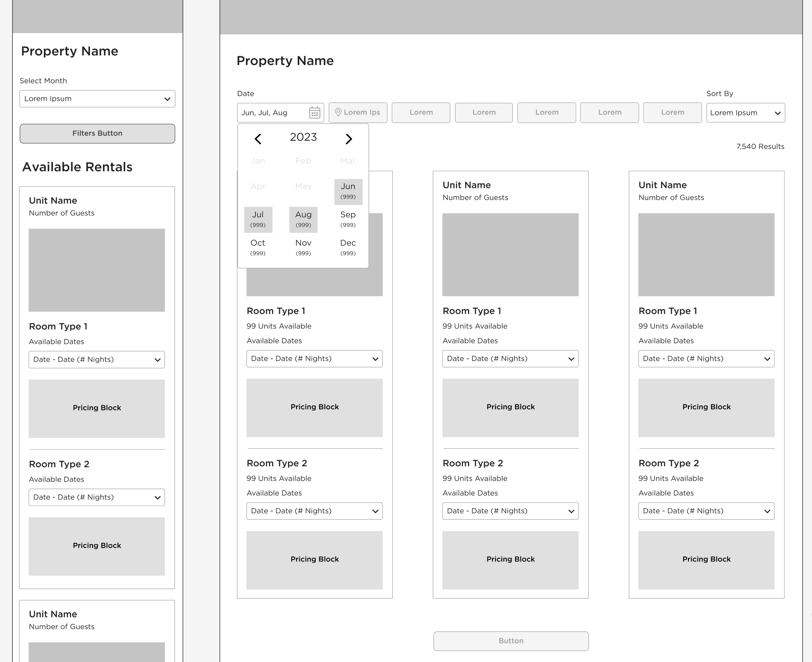Expand the Sort By dropdown
This screenshot has height=662, width=812.
tap(745, 113)
